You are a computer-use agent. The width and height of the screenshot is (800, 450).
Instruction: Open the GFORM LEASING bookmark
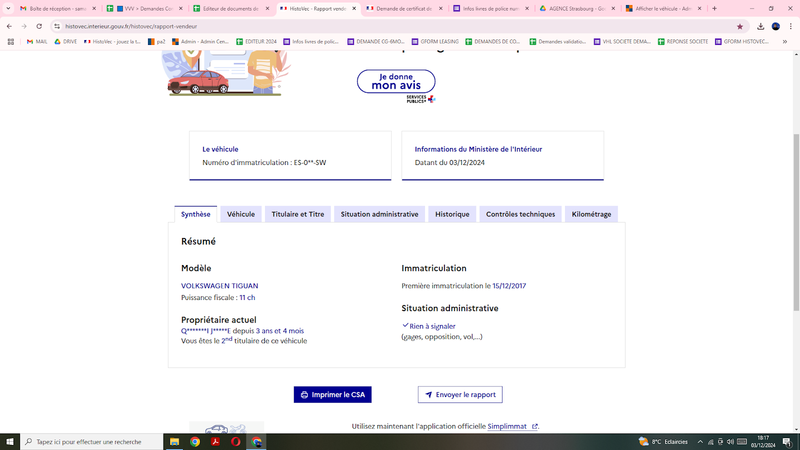(435, 42)
